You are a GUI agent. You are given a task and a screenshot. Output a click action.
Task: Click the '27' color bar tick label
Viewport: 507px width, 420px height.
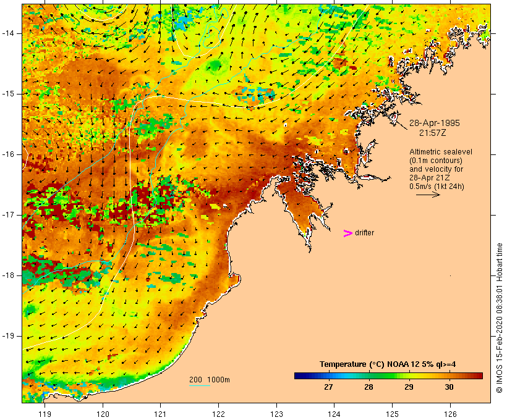pyautogui.click(x=328, y=387)
